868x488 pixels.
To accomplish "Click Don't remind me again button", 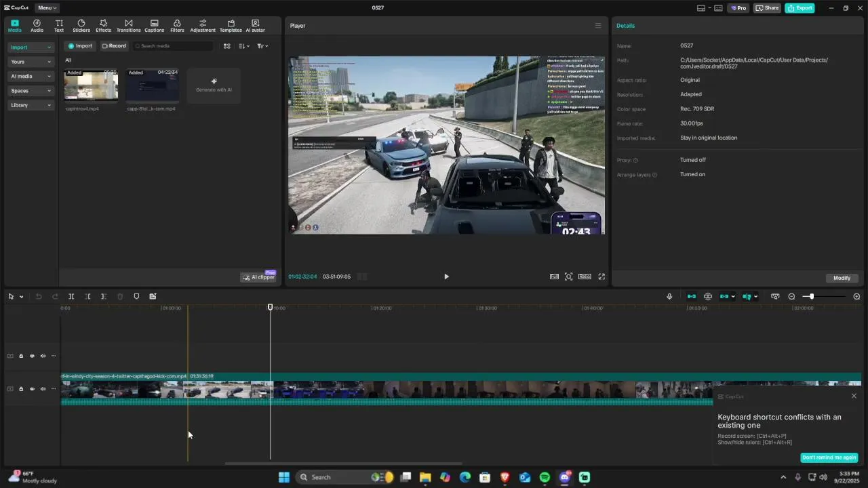I will 829,457.
